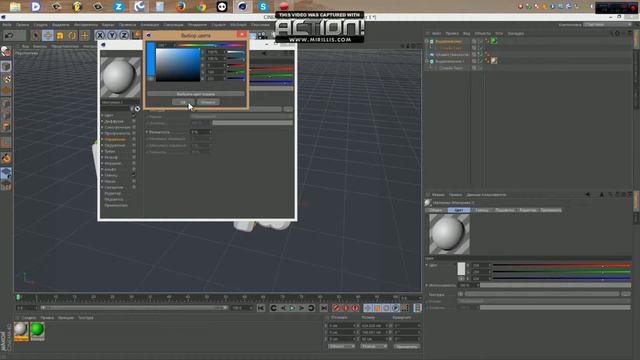Play the animation forward

[292, 308]
